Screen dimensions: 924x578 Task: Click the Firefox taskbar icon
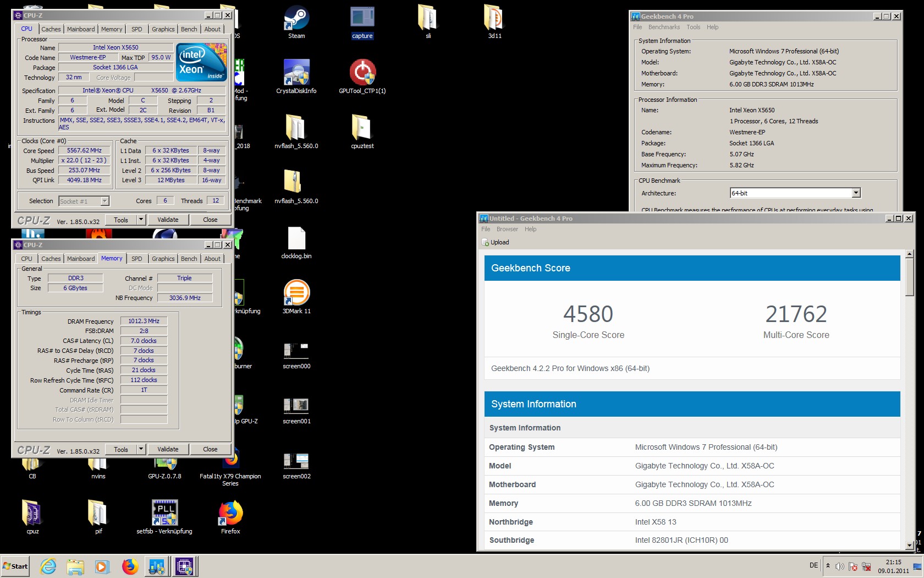pos(130,566)
